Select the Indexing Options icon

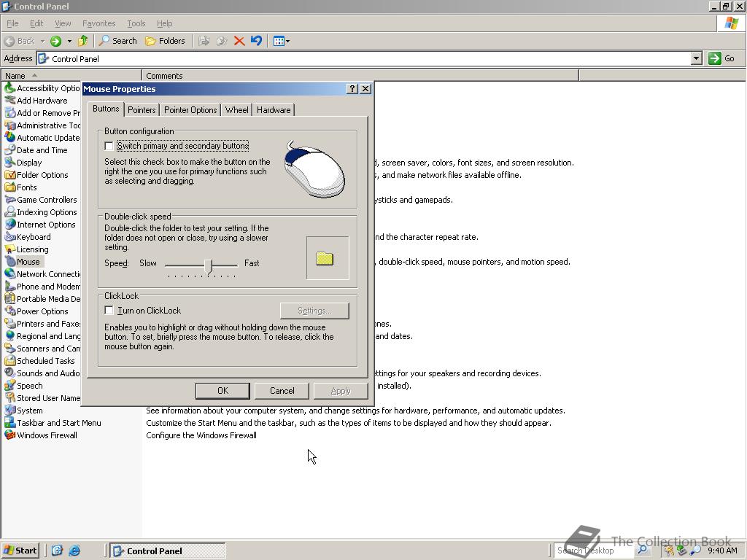tap(10, 212)
